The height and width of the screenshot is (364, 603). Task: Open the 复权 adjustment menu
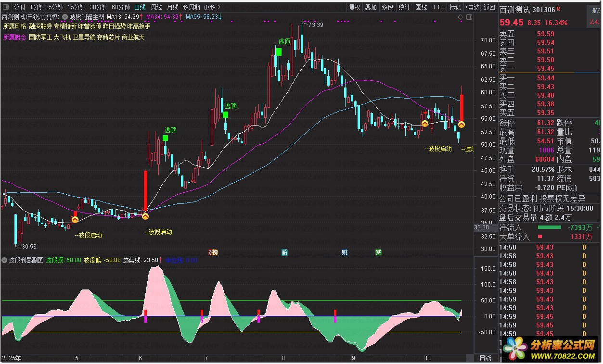(x=355, y=7)
